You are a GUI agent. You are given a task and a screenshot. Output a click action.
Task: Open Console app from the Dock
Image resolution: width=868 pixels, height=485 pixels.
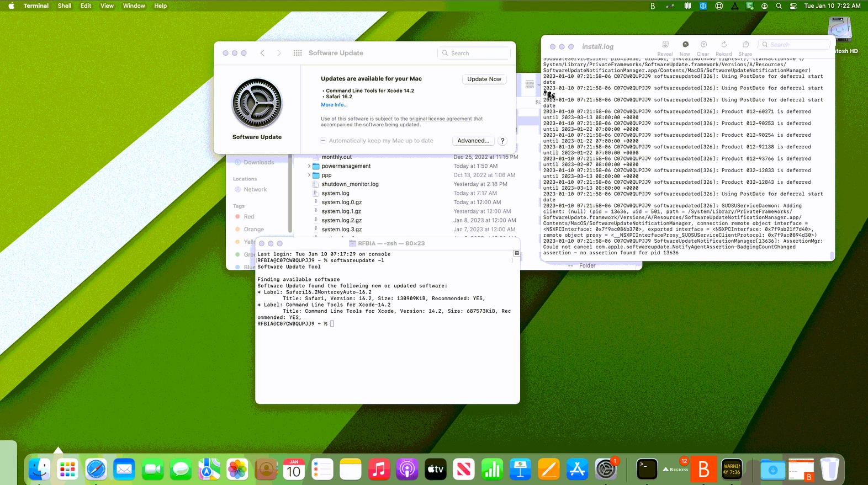[x=732, y=470]
